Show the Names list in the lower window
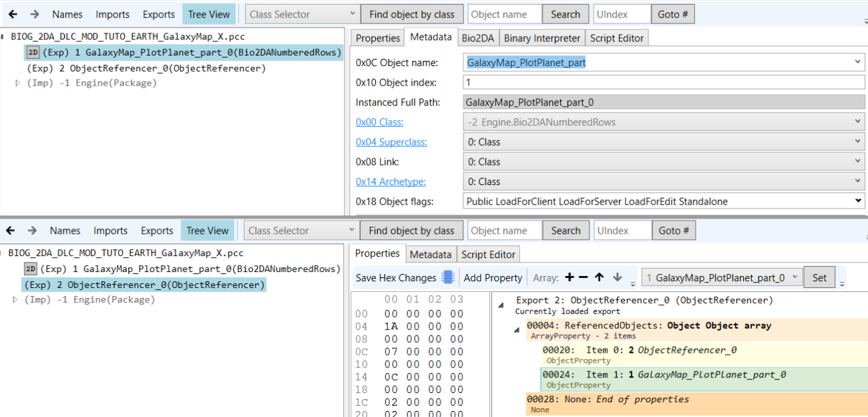Image resolution: width=868 pixels, height=417 pixels. click(65, 231)
